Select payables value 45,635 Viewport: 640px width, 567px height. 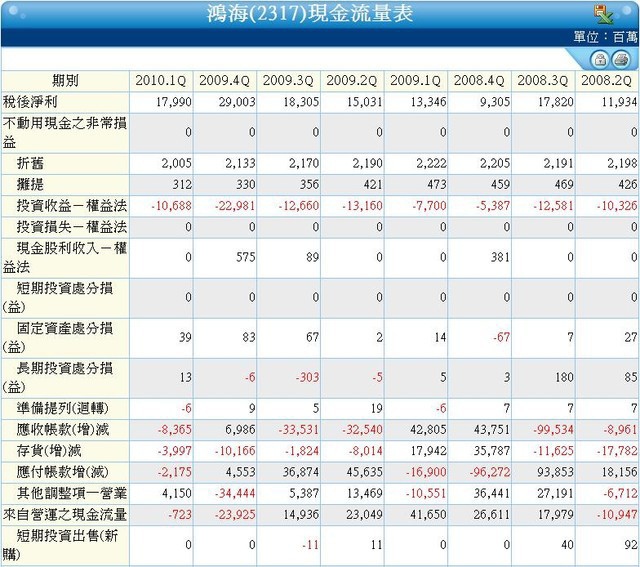365,472
